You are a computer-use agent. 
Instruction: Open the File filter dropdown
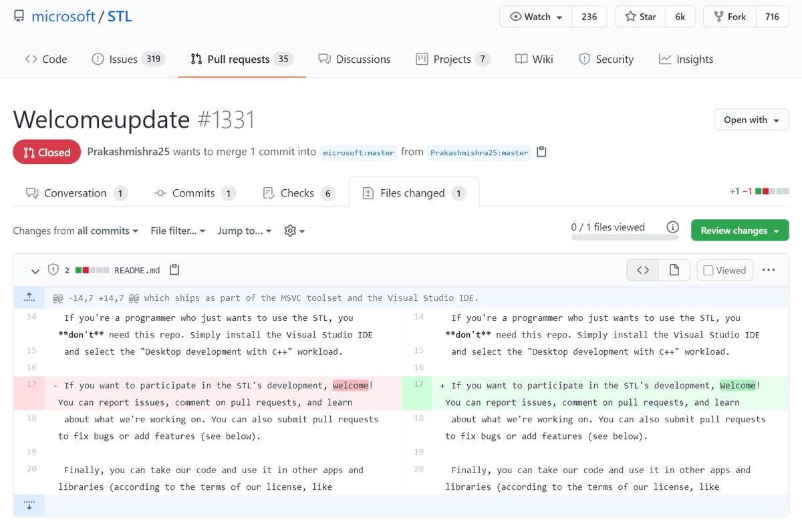coord(178,231)
